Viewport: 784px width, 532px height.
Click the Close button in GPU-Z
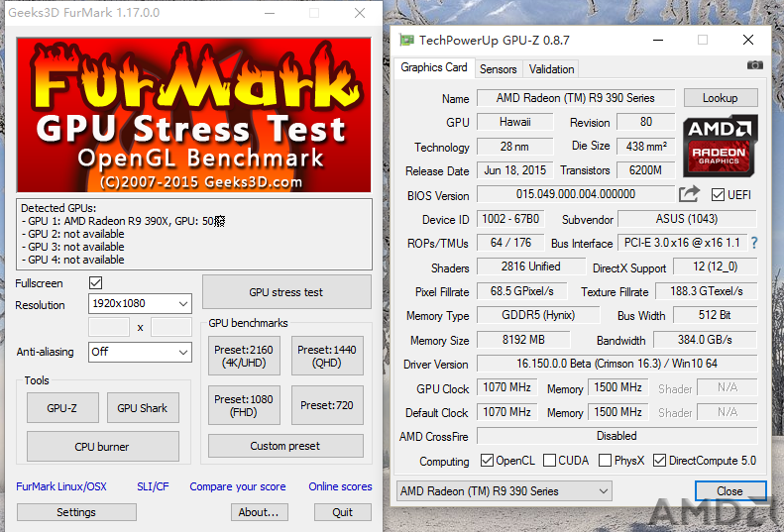[730, 491]
